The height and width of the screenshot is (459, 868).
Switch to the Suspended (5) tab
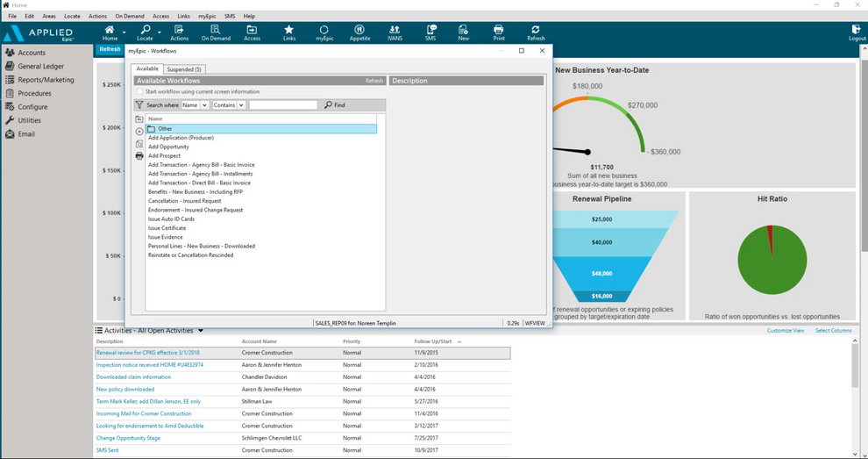click(184, 69)
